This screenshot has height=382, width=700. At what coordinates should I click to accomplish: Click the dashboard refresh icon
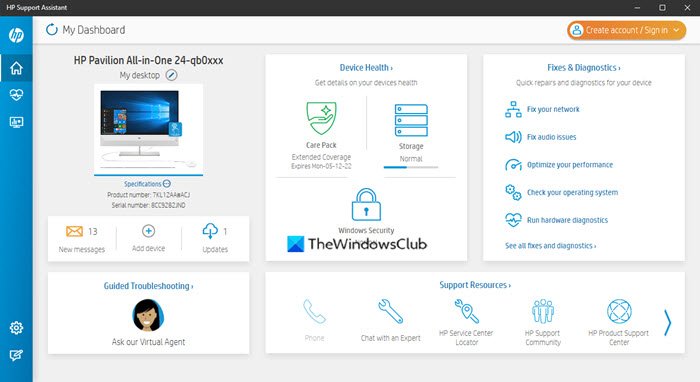point(52,30)
